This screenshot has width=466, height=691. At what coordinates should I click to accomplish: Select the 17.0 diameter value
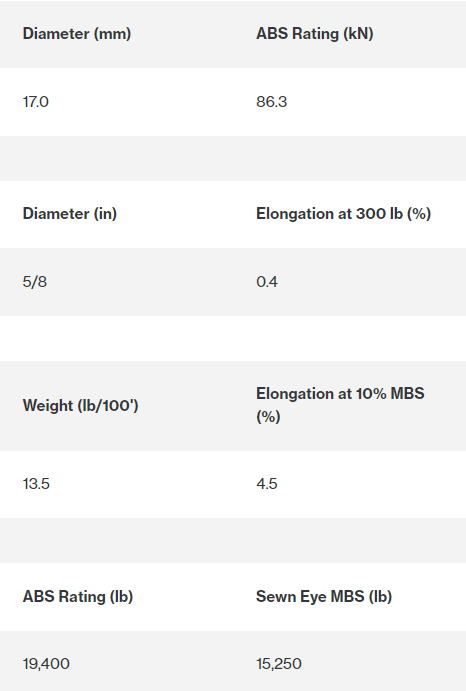click(36, 102)
